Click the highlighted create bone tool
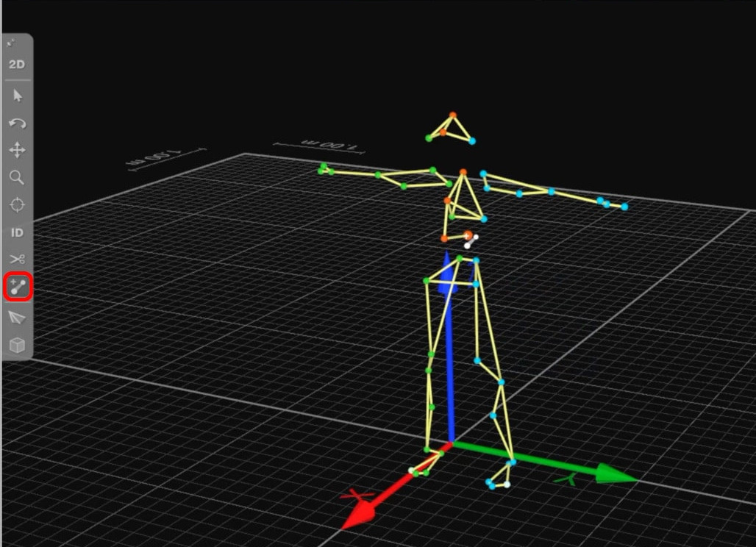The image size is (756, 547). (18, 287)
